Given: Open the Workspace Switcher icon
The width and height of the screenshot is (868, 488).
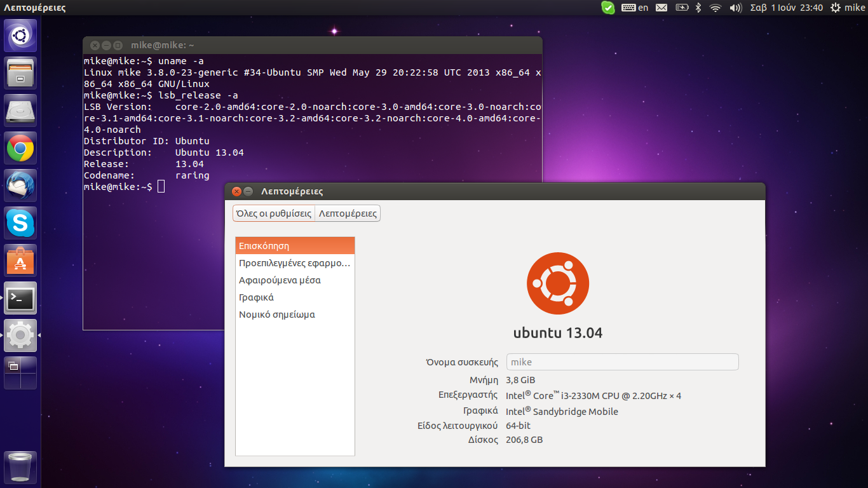Looking at the screenshot, I should 20,373.
